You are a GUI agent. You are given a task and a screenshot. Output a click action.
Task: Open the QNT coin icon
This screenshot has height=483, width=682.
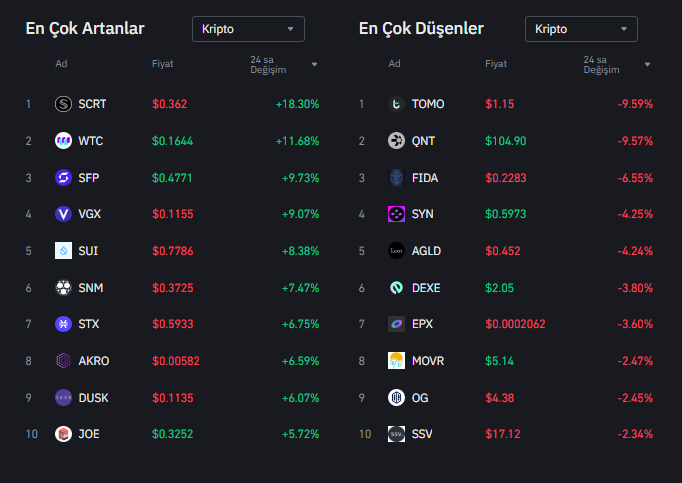pyautogui.click(x=396, y=141)
